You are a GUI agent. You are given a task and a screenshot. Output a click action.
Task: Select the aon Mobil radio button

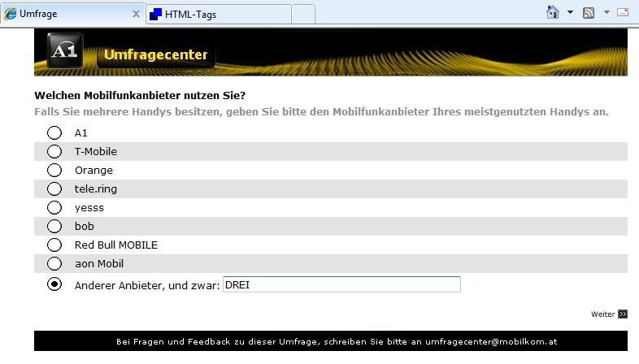click(54, 264)
